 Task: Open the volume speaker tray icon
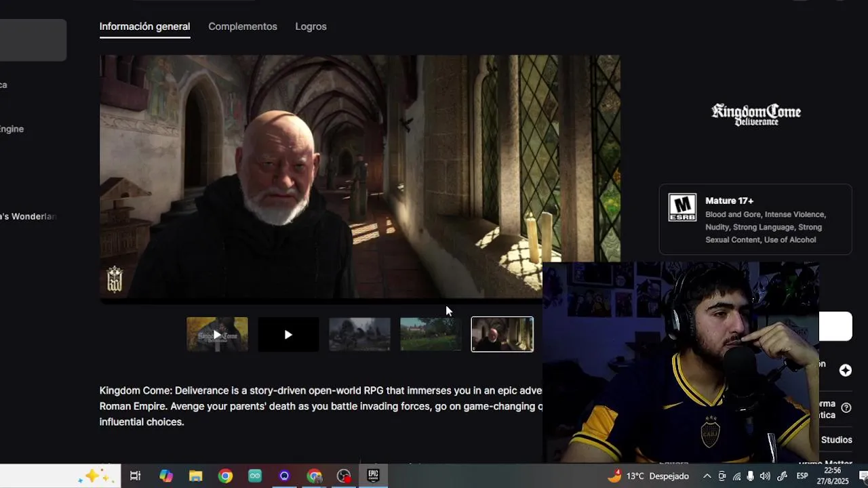(x=765, y=476)
